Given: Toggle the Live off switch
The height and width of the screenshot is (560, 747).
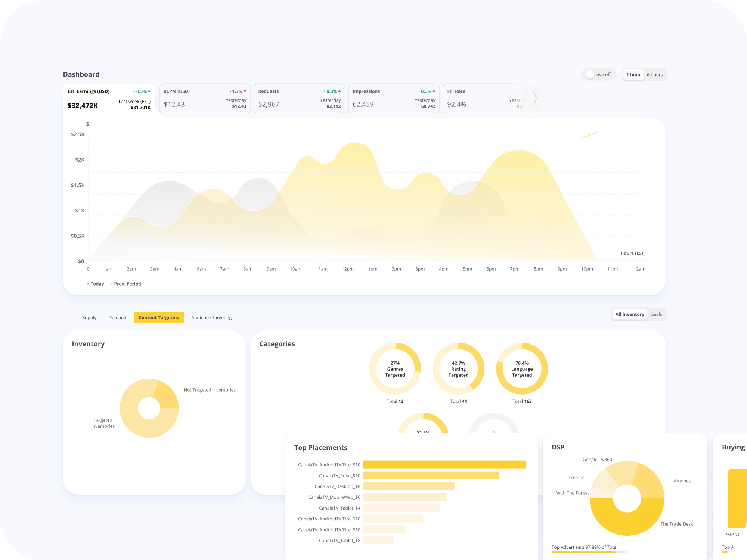Looking at the screenshot, I should click(591, 74).
